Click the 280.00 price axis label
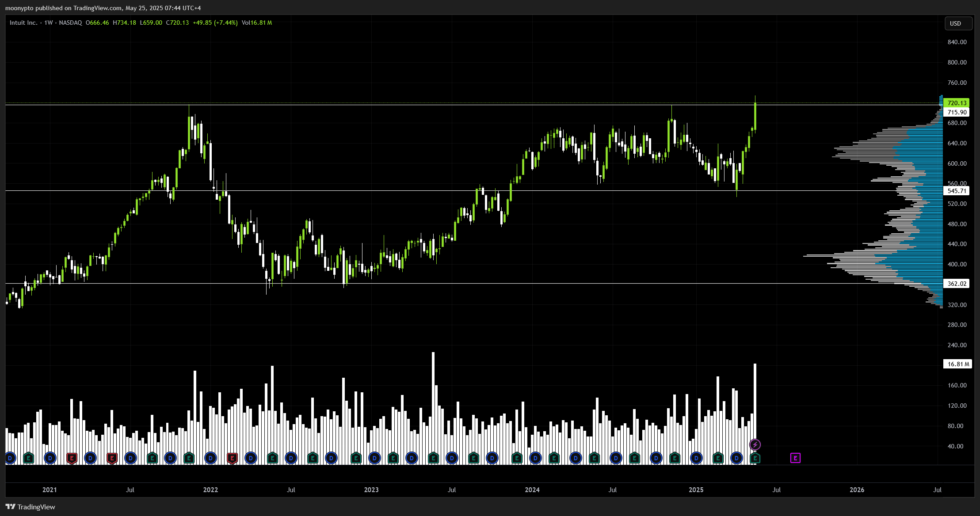The height and width of the screenshot is (516, 980). coord(957,325)
